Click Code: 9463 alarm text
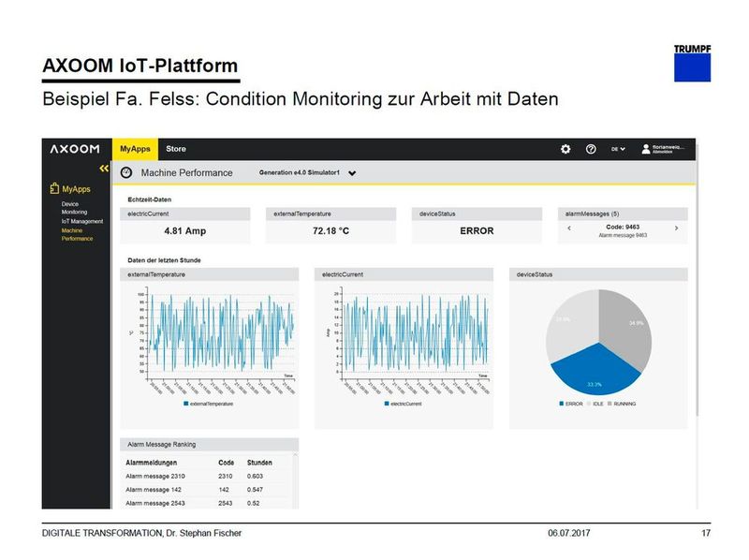Image resolution: width=749 pixels, height=560 pixels. [623, 227]
